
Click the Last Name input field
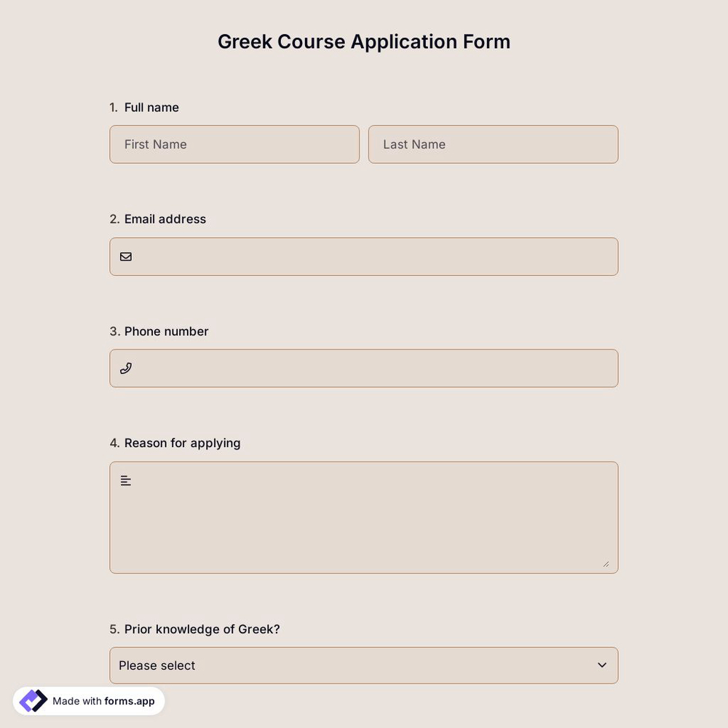(x=493, y=144)
